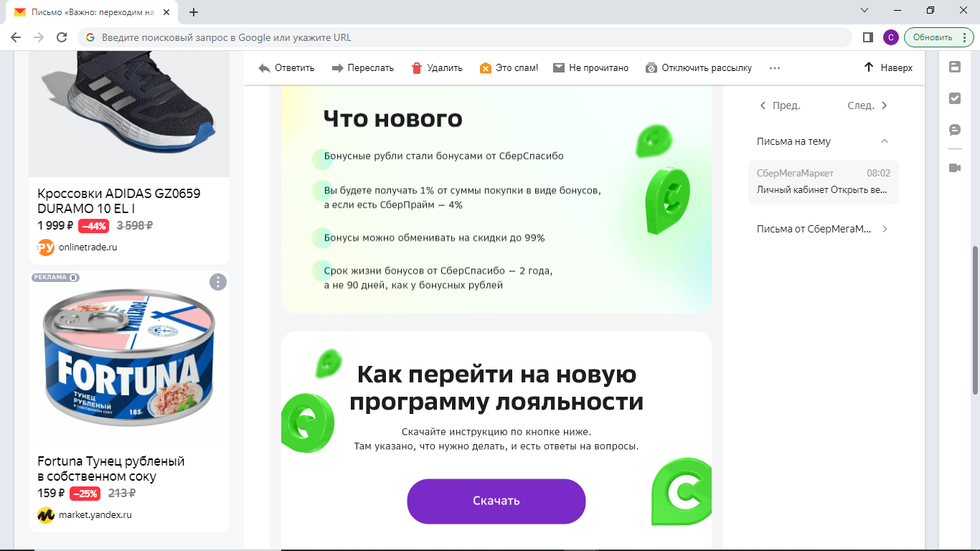Mark the message with Это спам!
Viewport: 980px width, 551px height.
509,68
